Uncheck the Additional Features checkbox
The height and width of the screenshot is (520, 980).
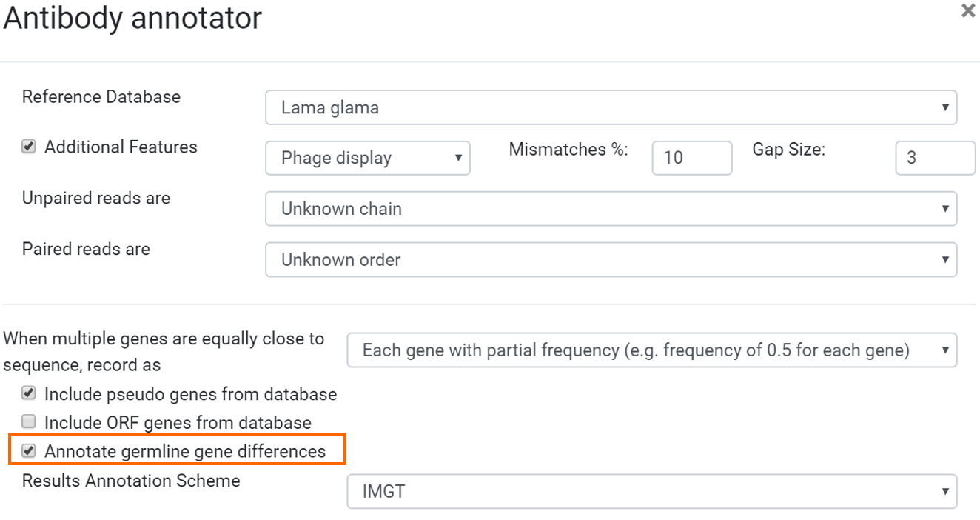(29, 147)
